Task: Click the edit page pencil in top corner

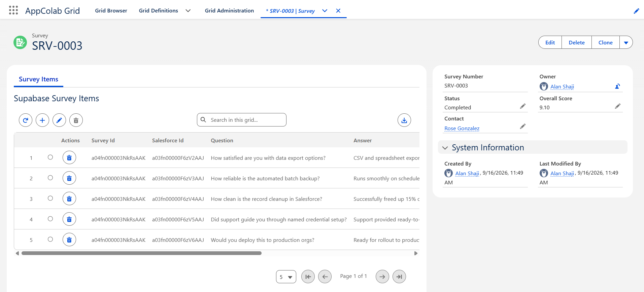Action: coord(636,11)
